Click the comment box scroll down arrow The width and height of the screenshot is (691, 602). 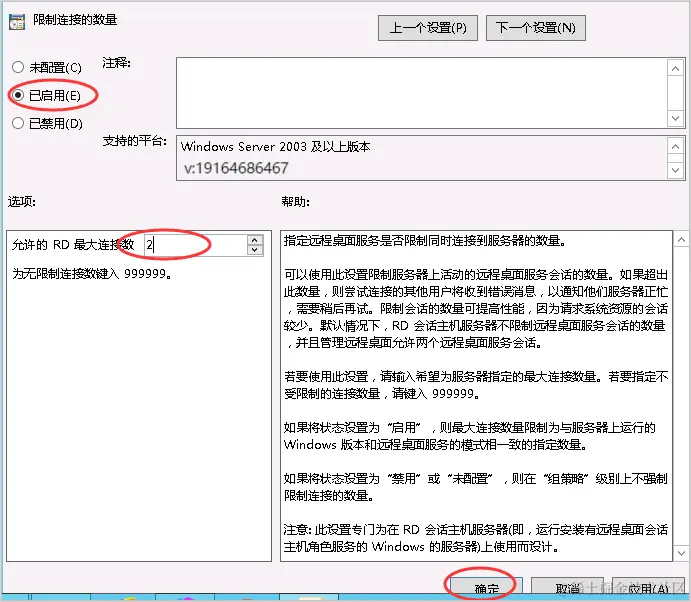(675, 118)
